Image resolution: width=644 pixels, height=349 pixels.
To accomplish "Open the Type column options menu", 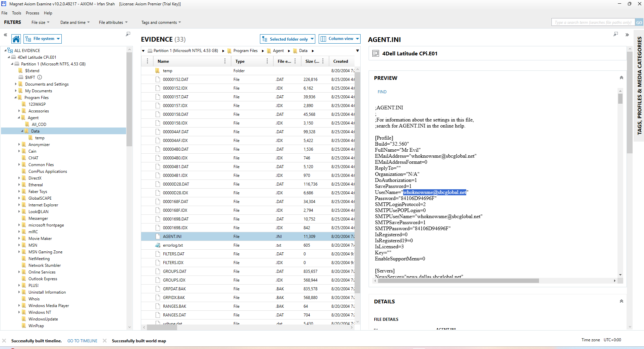I will coord(267,61).
